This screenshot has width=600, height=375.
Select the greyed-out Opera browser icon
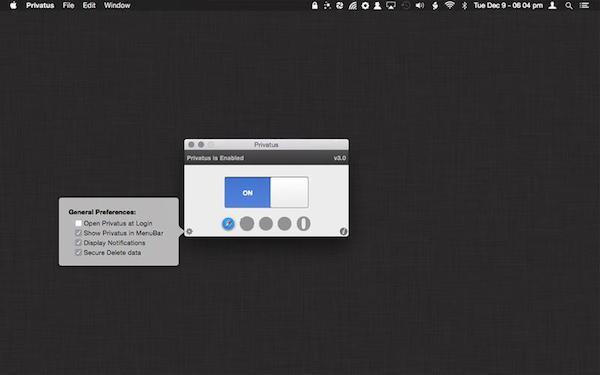[x=303, y=224]
